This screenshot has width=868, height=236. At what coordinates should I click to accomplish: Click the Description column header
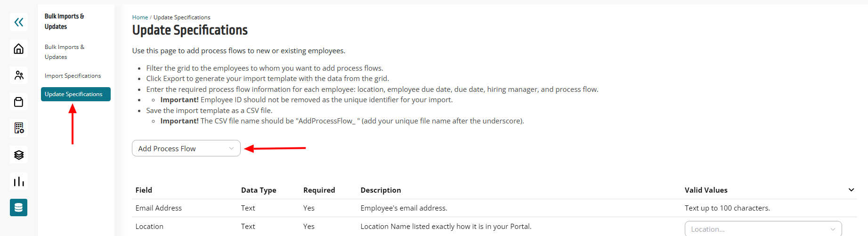click(381, 190)
